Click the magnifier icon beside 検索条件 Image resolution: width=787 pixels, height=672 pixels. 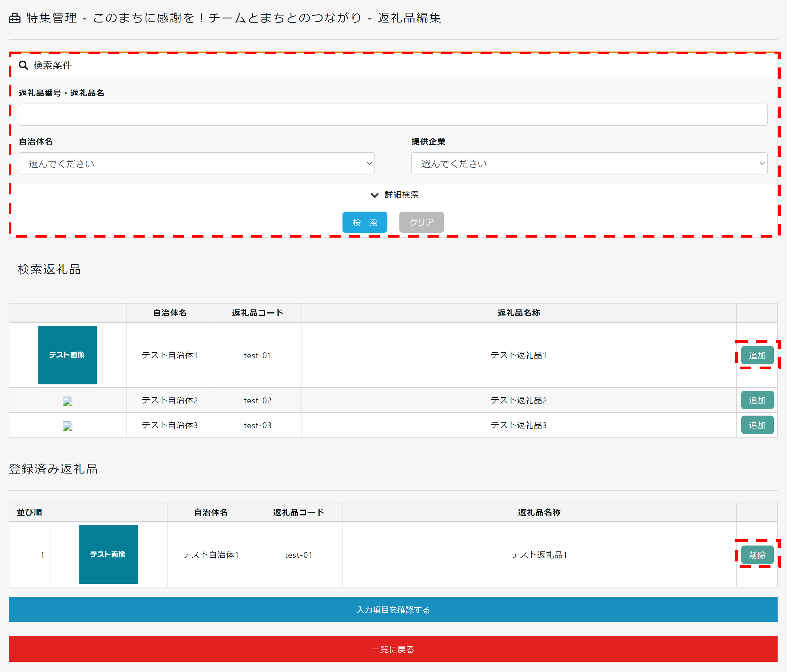[x=23, y=65]
